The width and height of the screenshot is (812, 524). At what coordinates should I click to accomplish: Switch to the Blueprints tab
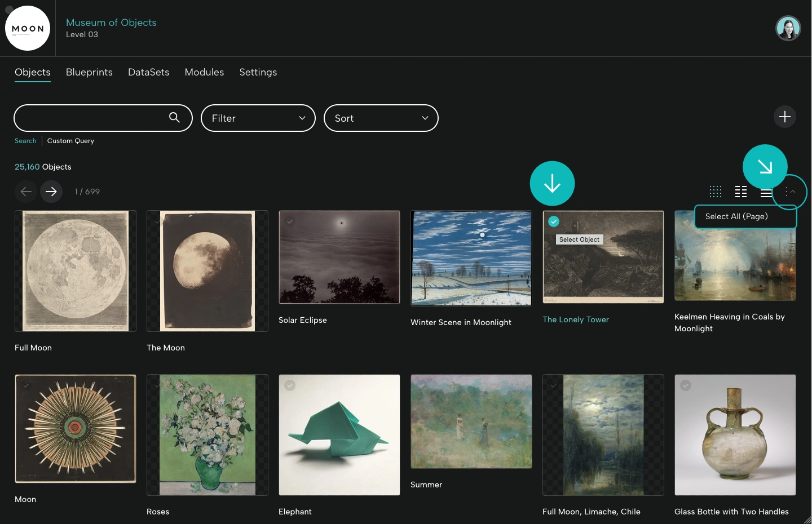(x=89, y=72)
